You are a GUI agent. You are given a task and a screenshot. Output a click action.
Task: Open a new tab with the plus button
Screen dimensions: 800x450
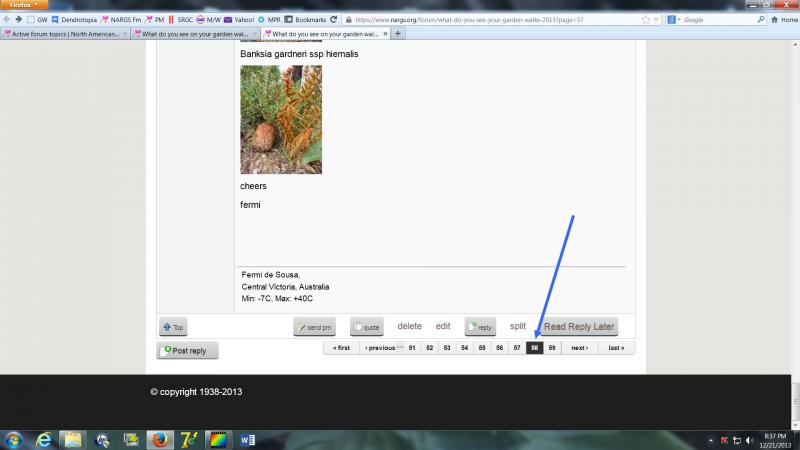tap(398, 33)
